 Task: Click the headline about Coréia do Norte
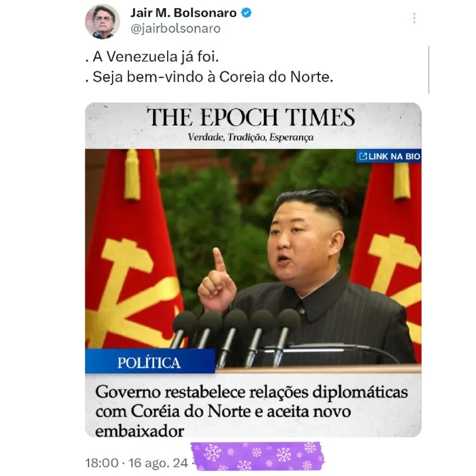pyautogui.click(x=251, y=411)
